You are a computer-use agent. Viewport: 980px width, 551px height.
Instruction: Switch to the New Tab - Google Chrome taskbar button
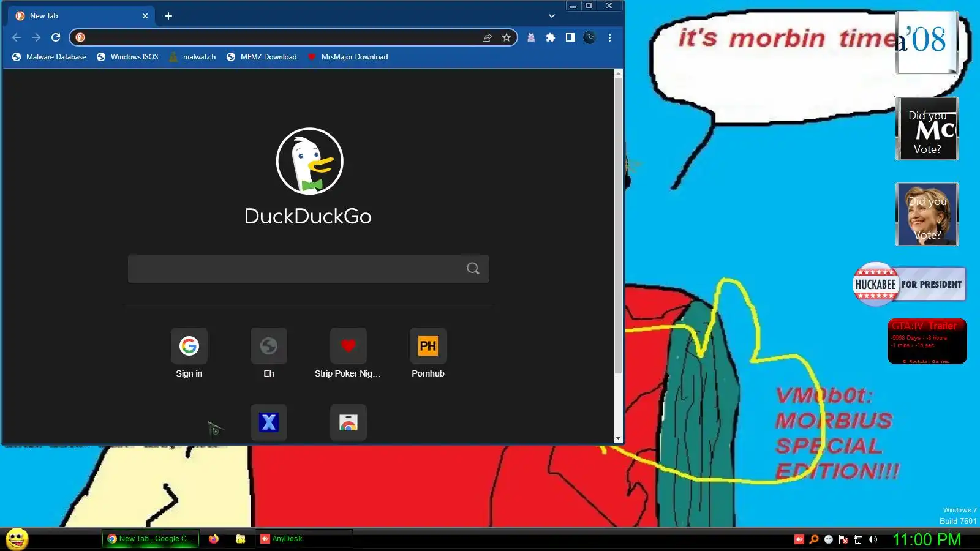(150, 539)
